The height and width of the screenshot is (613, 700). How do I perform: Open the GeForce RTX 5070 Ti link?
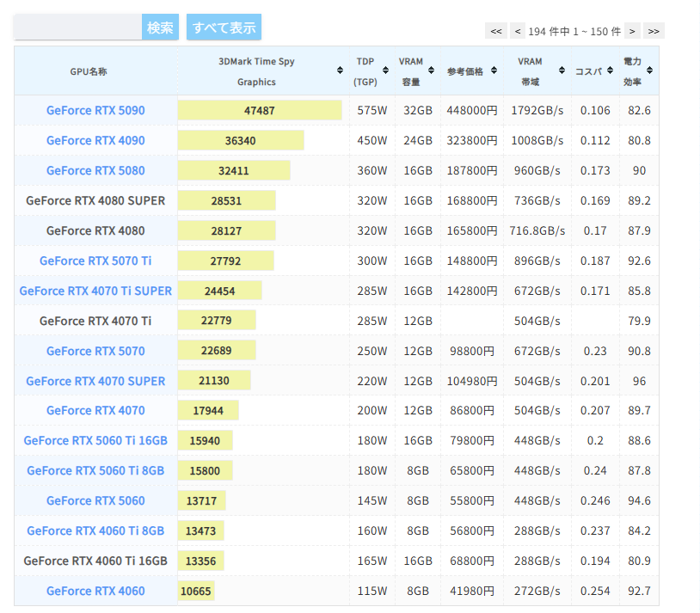95,261
